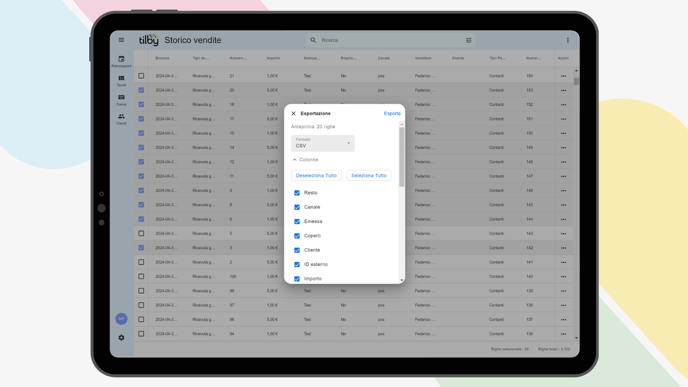Click 'Storico vendite' page title
The height and width of the screenshot is (387, 688).
[193, 40]
